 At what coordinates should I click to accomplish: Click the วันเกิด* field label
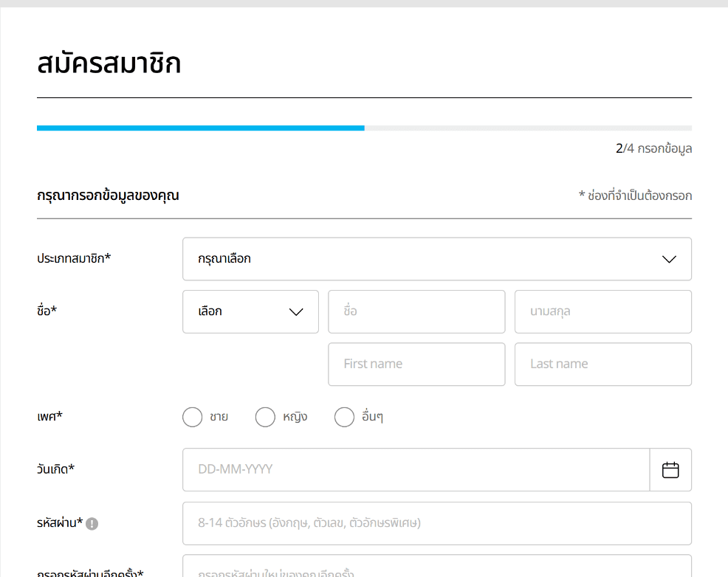click(x=55, y=469)
